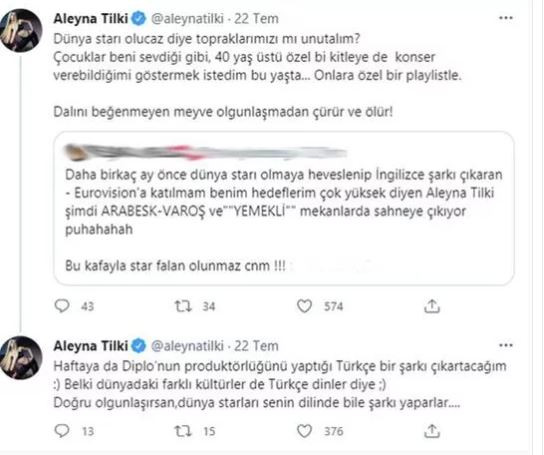Share the second tweet about Diplo

[x=432, y=431]
